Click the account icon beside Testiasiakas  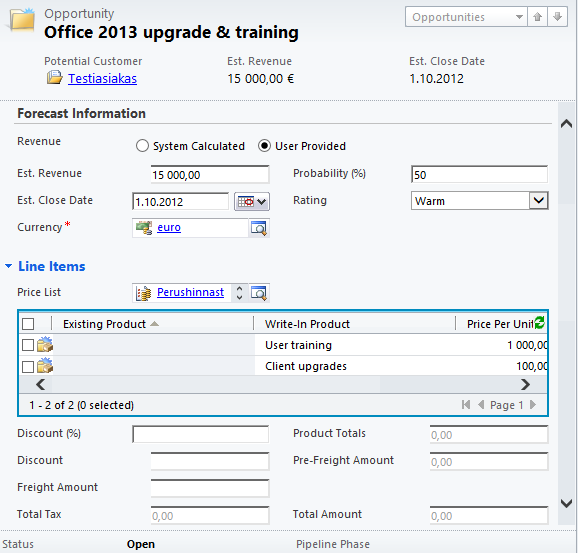(55, 78)
